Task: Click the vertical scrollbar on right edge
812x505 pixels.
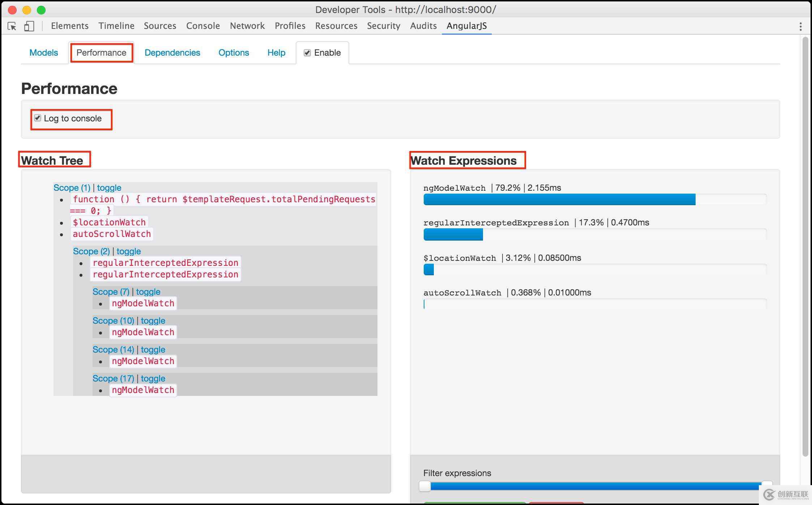Action: tap(805, 246)
